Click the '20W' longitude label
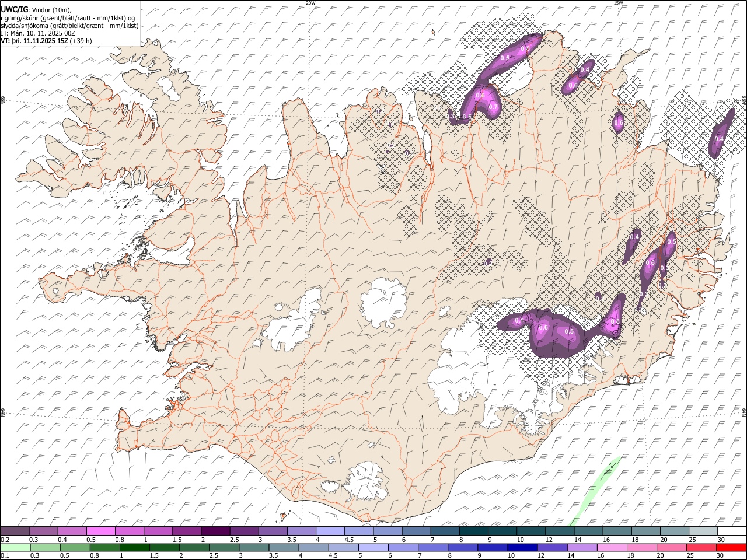747x560 pixels. pos(311,3)
